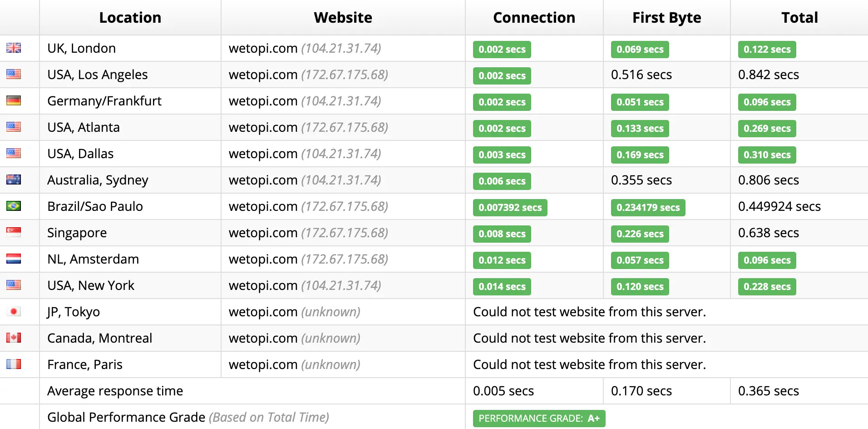Screen dimensions: 868x429
Task: Click the 0.806 secs total for Sydney
Action: tap(769, 180)
